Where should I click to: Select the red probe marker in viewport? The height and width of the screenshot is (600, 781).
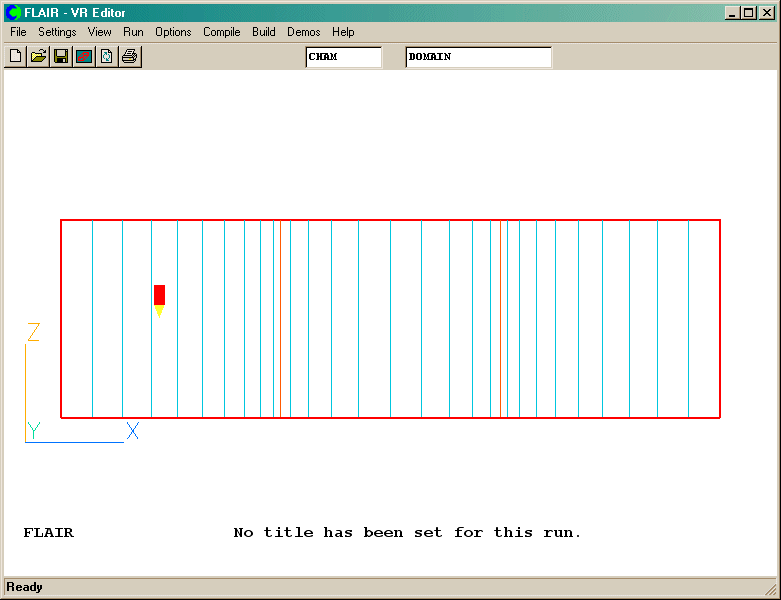(x=159, y=295)
